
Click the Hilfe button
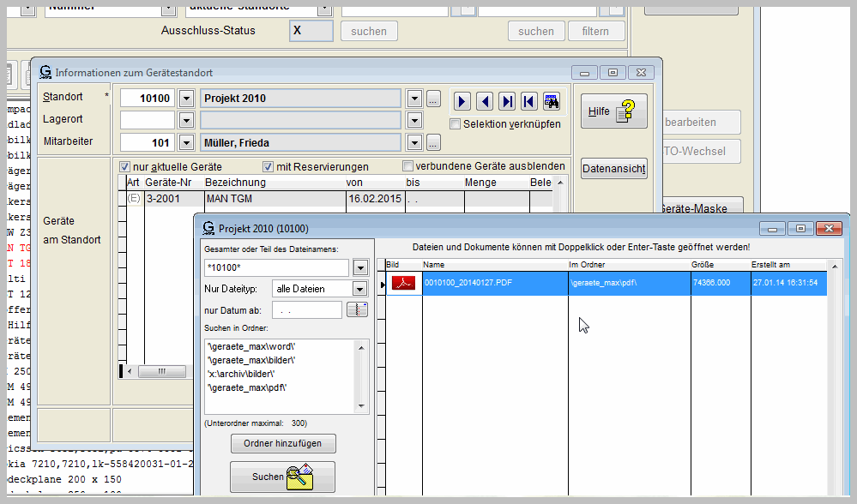click(x=613, y=111)
